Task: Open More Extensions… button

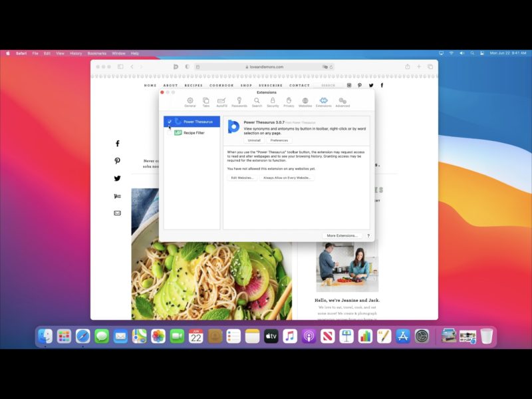Action: tap(342, 235)
